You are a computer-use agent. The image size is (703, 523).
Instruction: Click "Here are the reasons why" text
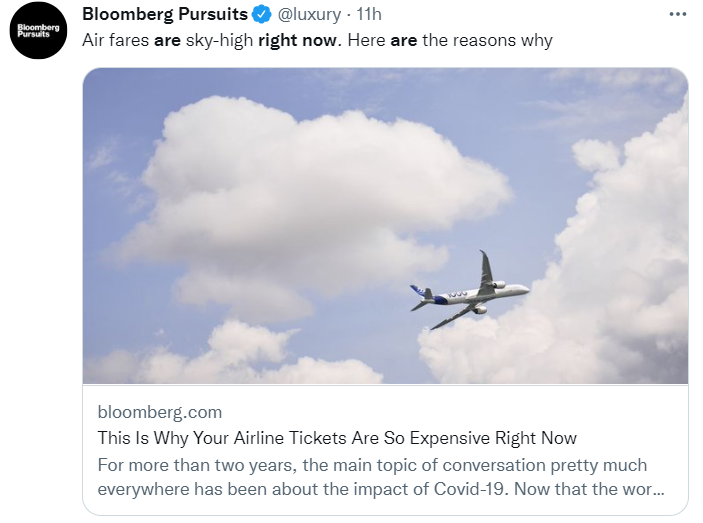(450, 40)
